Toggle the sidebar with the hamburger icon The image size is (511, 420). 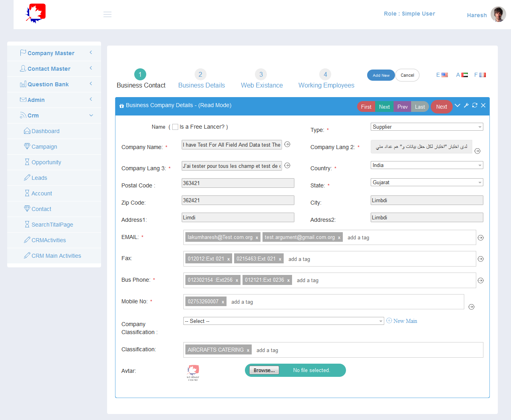[x=107, y=14]
